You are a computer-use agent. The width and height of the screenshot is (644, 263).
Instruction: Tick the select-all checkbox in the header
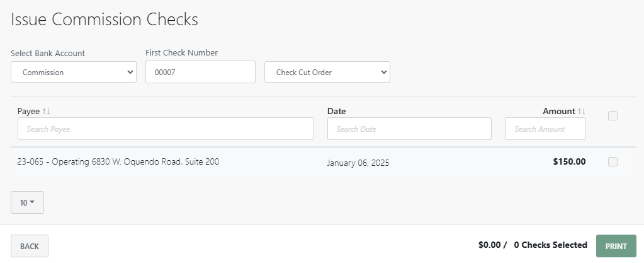(x=613, y=116)
